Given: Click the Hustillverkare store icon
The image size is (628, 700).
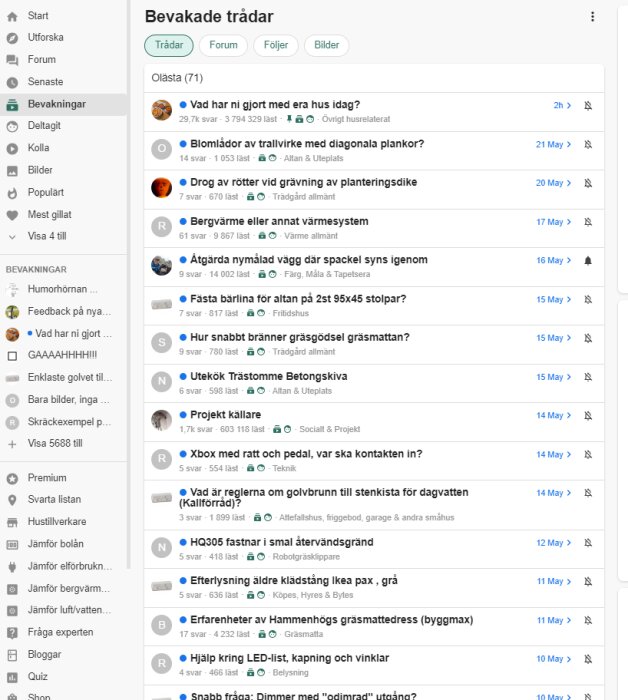Looking at the screenshot, I should click(12, 522).
